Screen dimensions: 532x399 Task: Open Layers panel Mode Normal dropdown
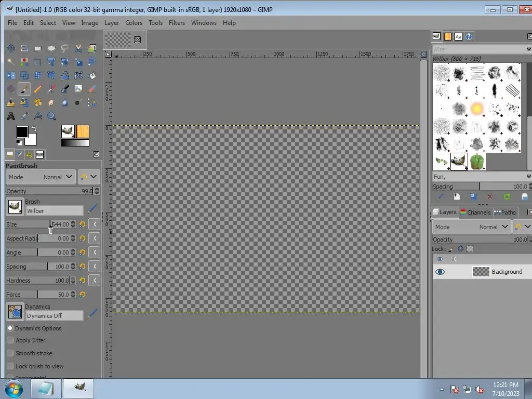tap(471, 227)
